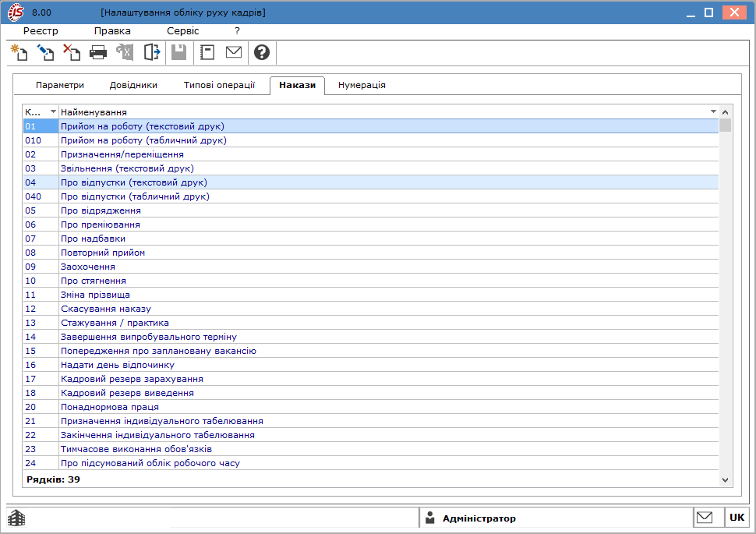756x534 pixels.
Task: Open the ? help menu
Action: (x=237, y=31)
